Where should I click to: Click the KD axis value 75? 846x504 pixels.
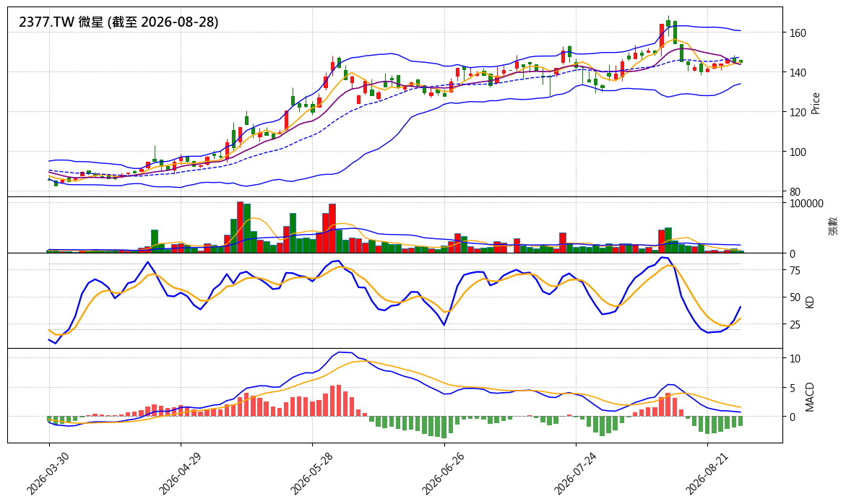(x=795, y=271)
